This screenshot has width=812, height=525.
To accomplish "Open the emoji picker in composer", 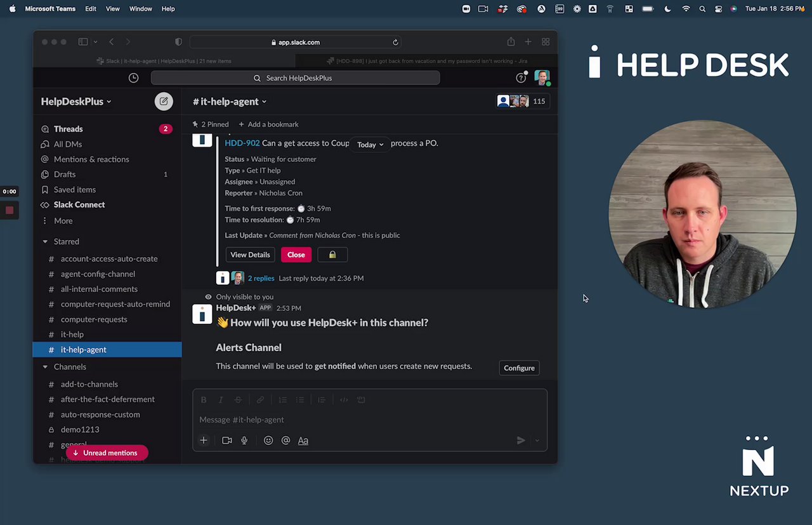I will click(x=268, y=440).
